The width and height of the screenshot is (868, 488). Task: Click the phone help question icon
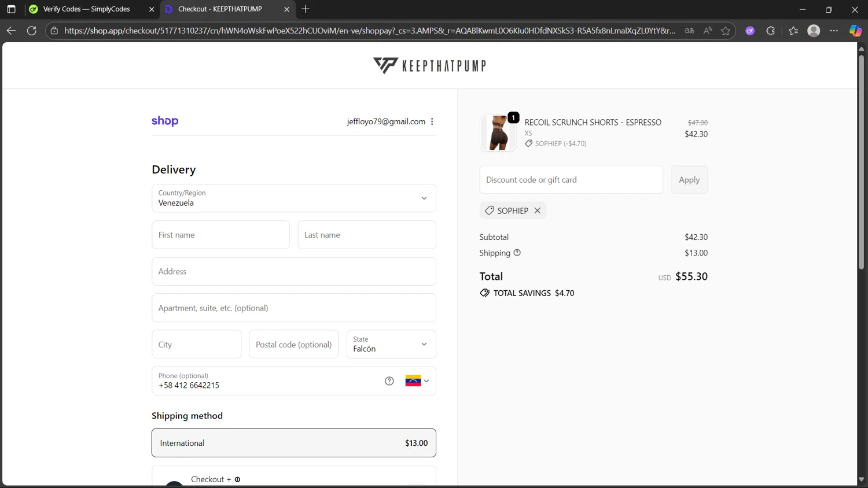(x=389, y=381)
